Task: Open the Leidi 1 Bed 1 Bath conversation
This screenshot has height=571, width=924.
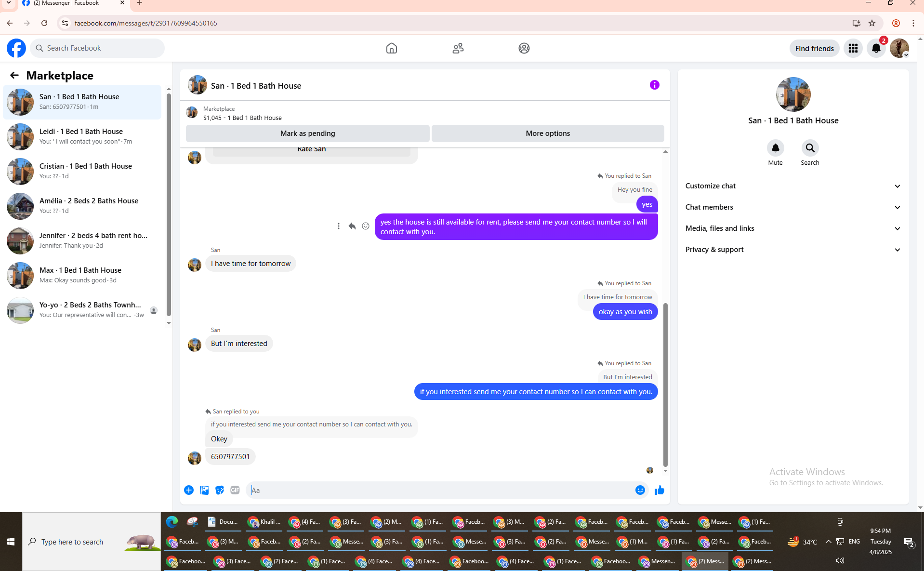Action: 82,136
